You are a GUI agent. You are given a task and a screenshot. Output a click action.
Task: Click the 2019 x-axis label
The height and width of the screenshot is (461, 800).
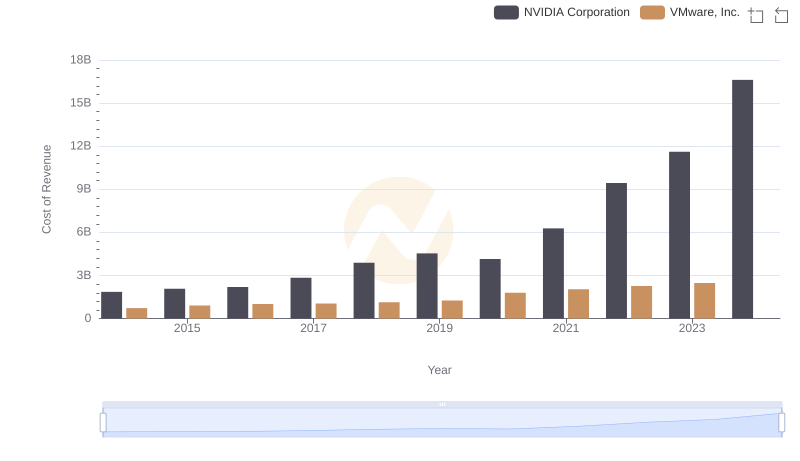coord(439,328)
